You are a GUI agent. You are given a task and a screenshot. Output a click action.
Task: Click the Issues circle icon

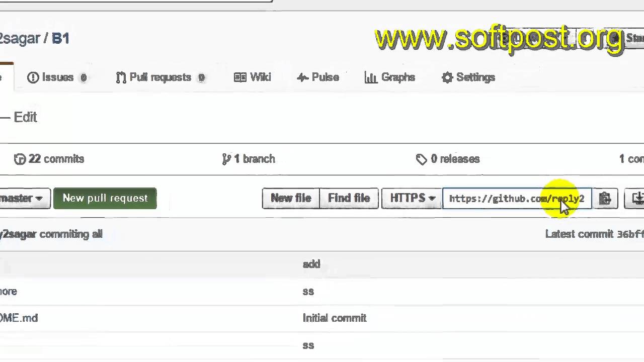coord(33,77)
